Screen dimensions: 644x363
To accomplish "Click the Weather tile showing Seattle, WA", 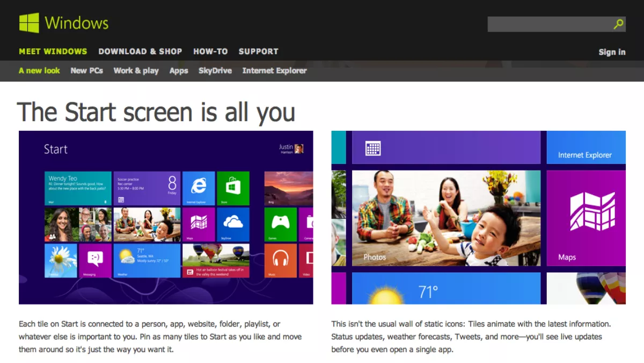I will tap(147, 261).
